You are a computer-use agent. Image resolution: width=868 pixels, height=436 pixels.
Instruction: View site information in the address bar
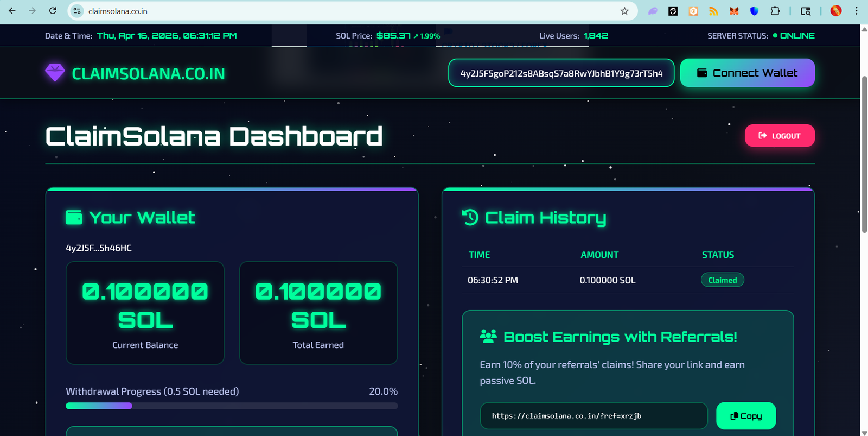[x=77, y=11]
